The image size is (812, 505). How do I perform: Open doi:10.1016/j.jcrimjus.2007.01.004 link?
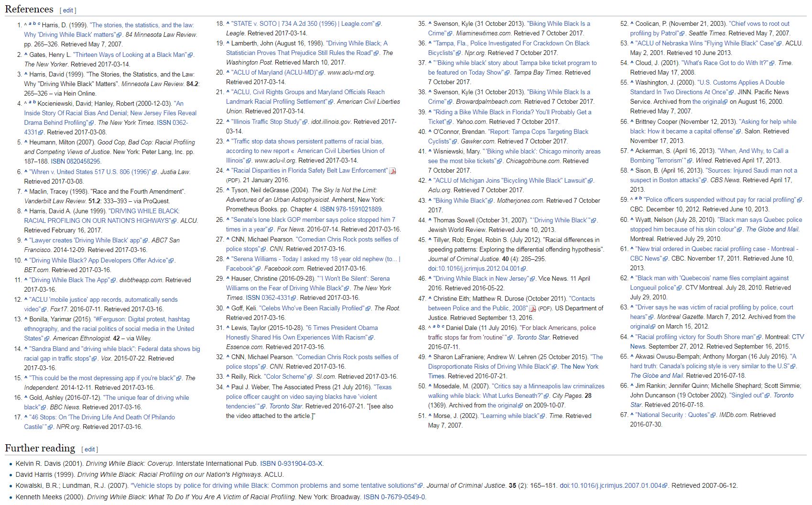610,486
